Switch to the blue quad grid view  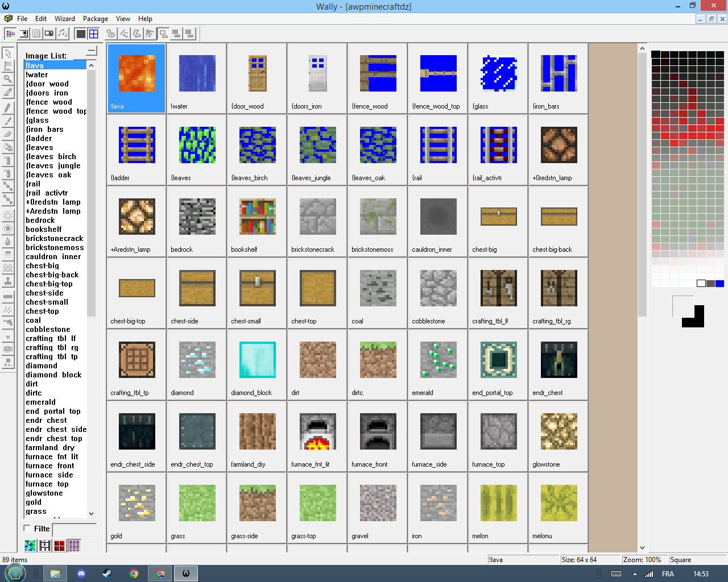(x=94, y=34)
